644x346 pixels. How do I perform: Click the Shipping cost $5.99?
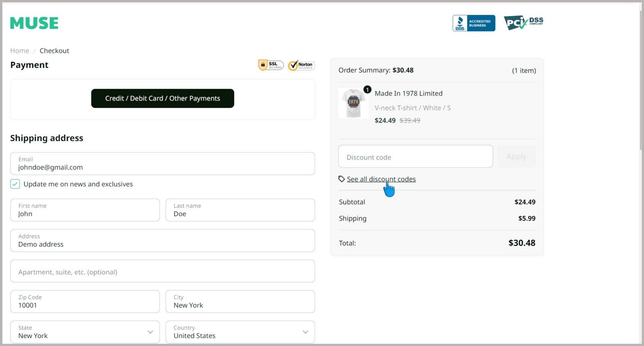point(527,218)
